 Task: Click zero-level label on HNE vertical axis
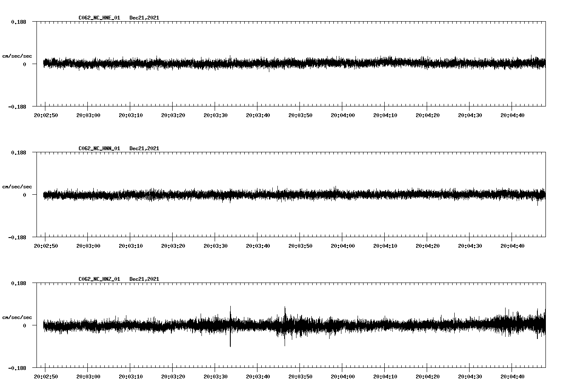pos(25,64)
